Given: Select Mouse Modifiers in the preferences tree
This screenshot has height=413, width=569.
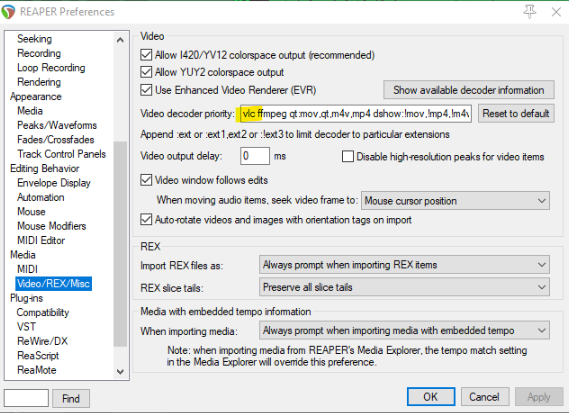Looking at the screenshot, I should click(x=52, y=226).
